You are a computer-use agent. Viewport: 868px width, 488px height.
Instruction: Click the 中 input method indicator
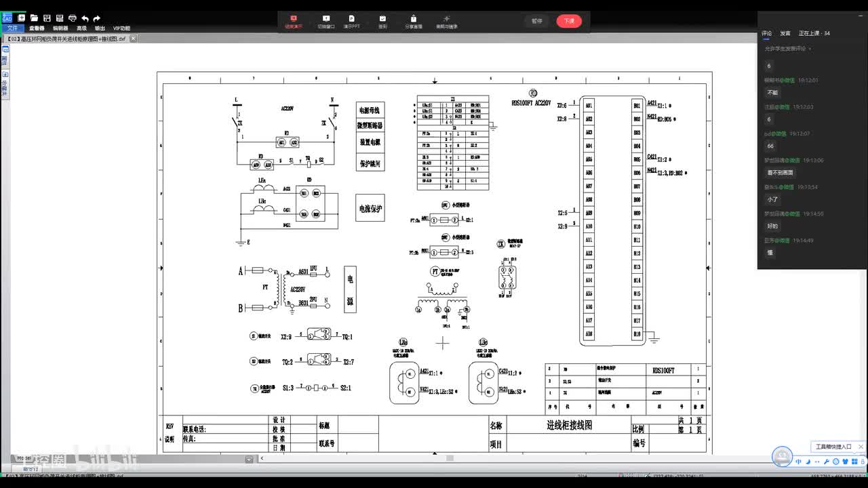pos(798,462)
